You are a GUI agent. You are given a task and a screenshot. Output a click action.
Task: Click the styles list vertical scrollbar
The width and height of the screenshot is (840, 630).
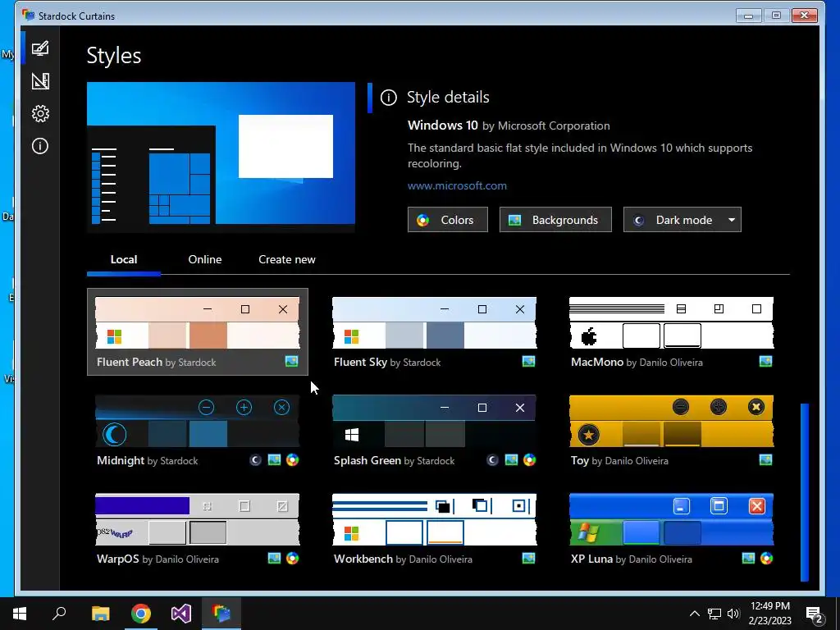[x=804, y=492]
